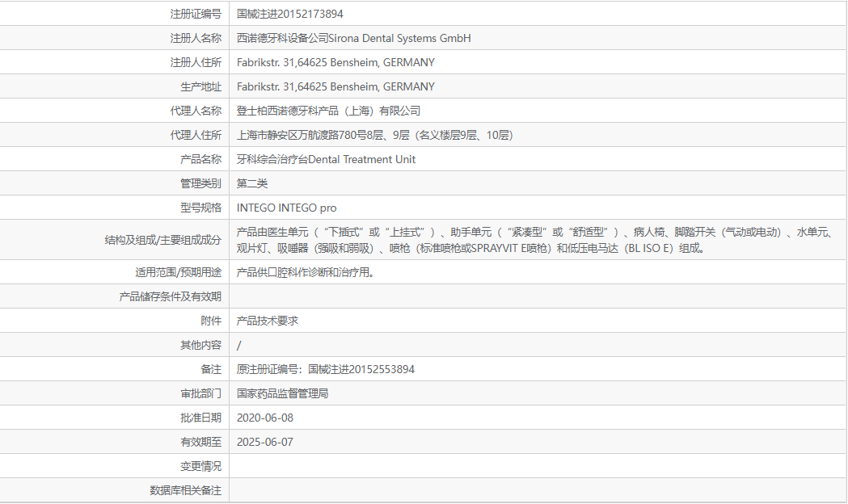Viewport: 848px width, 504px height.
Task: Select expiry date 2025-06-07
Action: tap(265, 443)
